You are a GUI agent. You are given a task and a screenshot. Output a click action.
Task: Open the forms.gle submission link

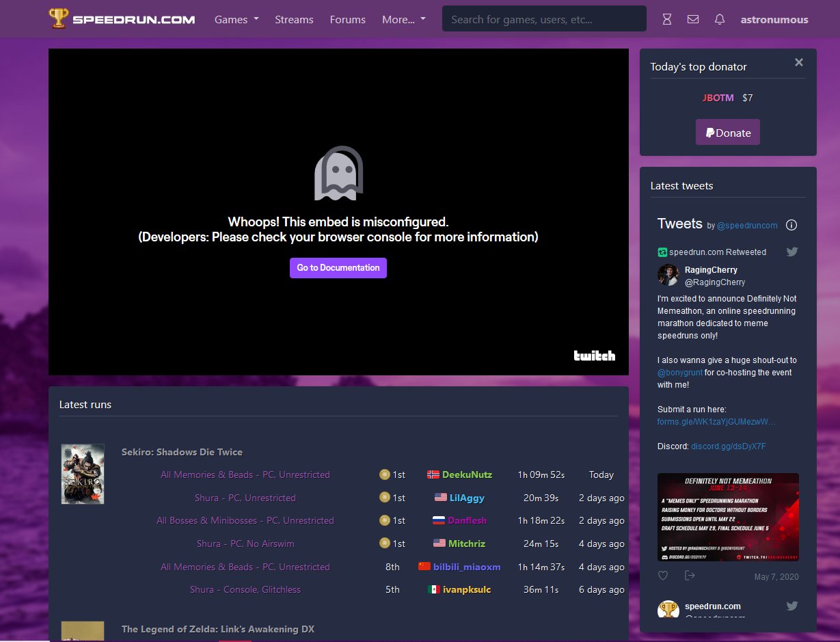(x=716, y=422)
